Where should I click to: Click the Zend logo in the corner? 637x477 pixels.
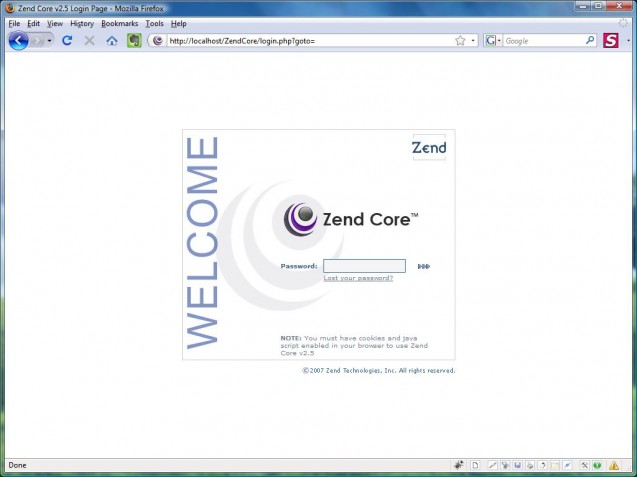[x=429, y=147]
